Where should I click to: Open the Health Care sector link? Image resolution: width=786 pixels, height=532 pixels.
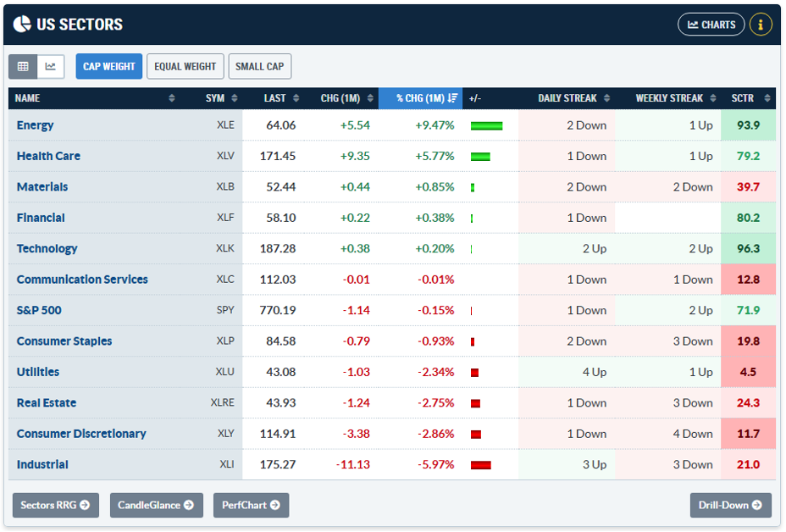click(x=48, y=156)
